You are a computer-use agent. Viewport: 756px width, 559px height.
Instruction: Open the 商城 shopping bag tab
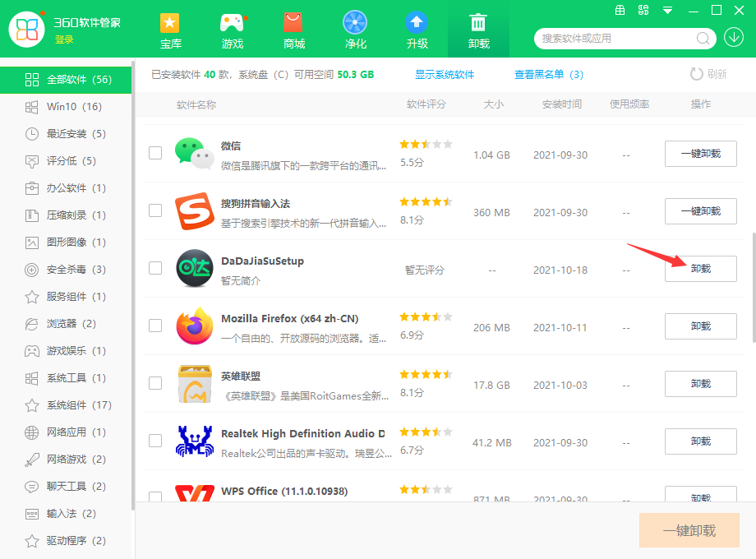(x=293, y=30)
